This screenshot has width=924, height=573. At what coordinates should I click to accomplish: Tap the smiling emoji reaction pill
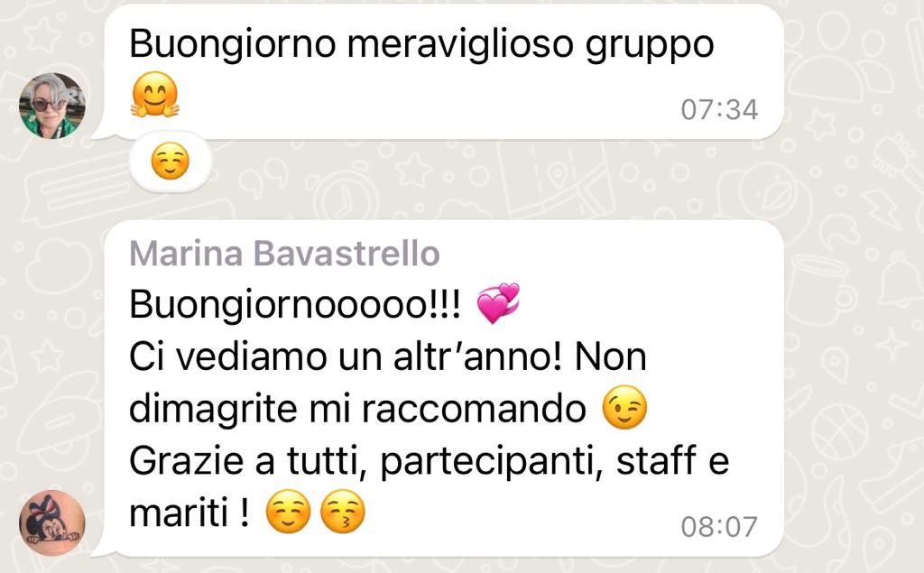click(x=170, y=162)
